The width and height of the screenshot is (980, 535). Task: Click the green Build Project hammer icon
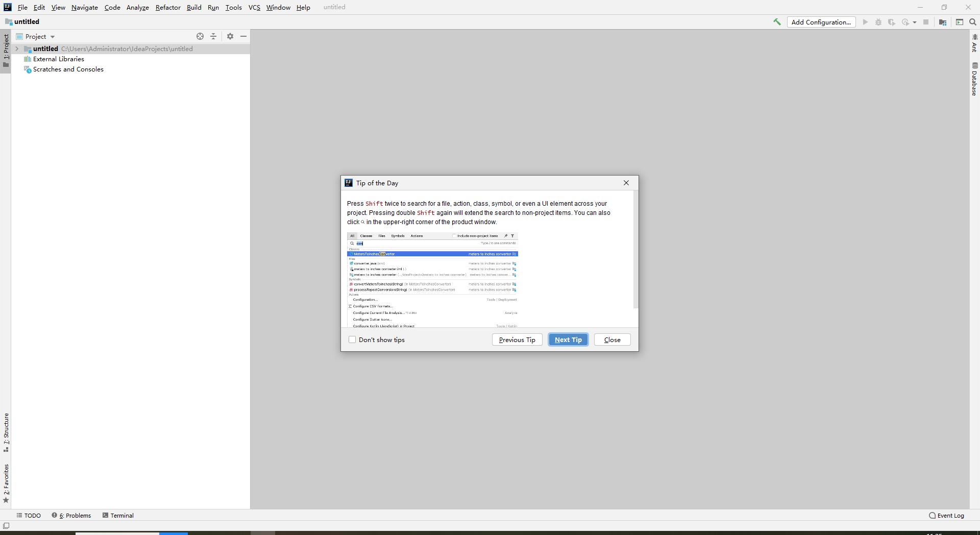[x=777, y=22]
